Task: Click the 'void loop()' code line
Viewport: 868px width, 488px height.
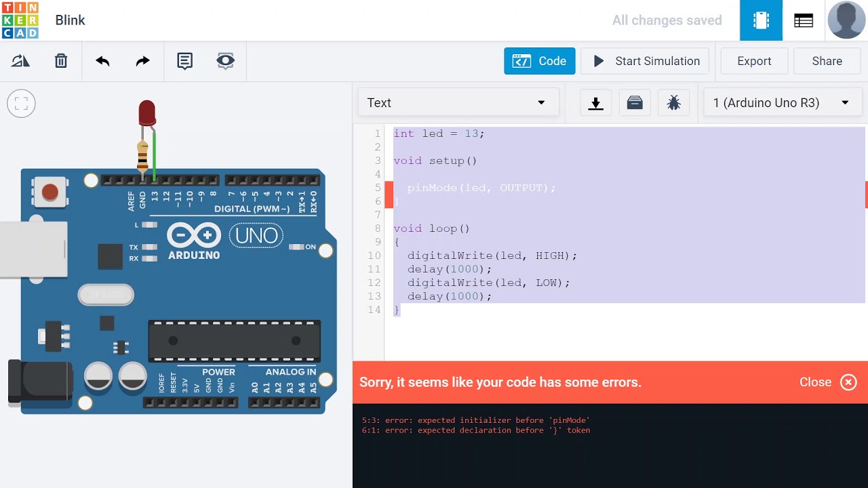Action: click(x=432, y=228)
